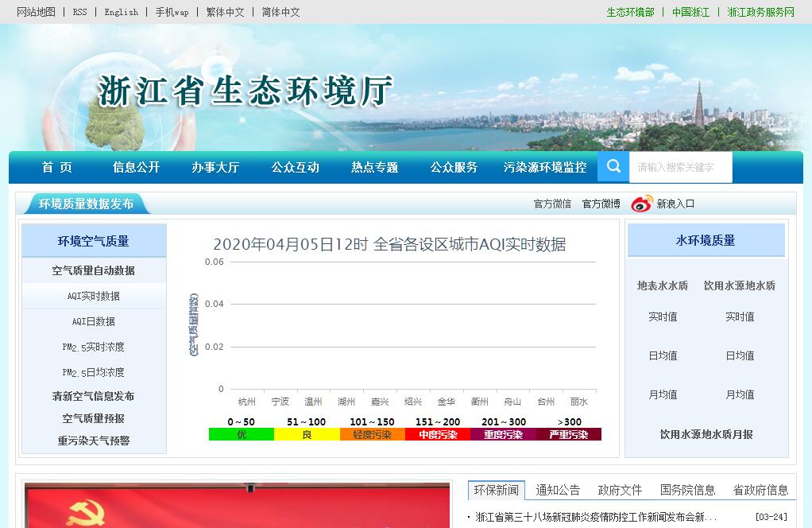
Task: Go to 首页 in navigation bar
Action: tap(57, 167)
